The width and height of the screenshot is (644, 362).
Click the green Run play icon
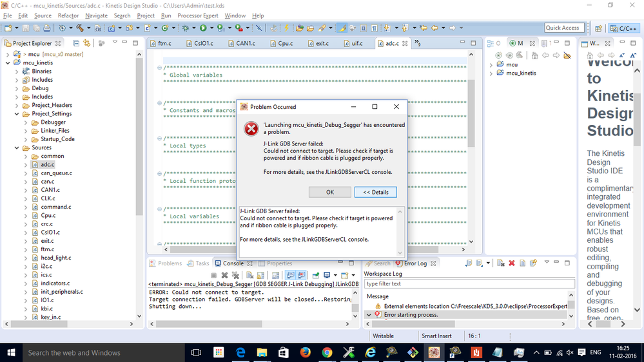pos(203,28)
